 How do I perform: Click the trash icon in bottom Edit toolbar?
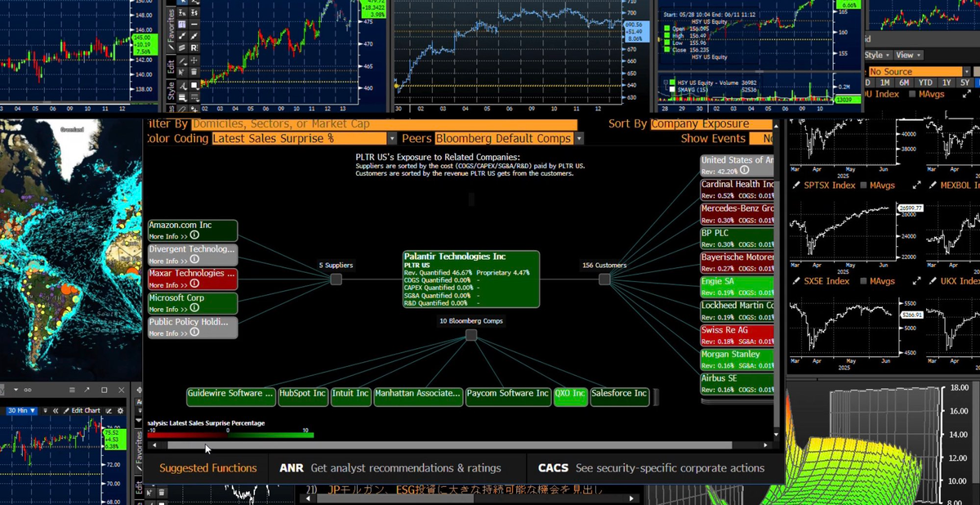pyautogui.click(x=162, y=493)
